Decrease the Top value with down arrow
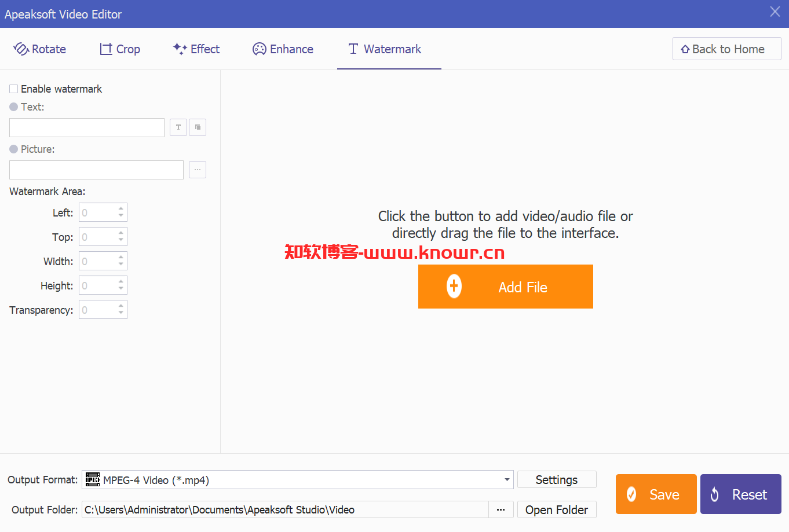The height and width of the screenshot is (532, 789). click(121, 240)
